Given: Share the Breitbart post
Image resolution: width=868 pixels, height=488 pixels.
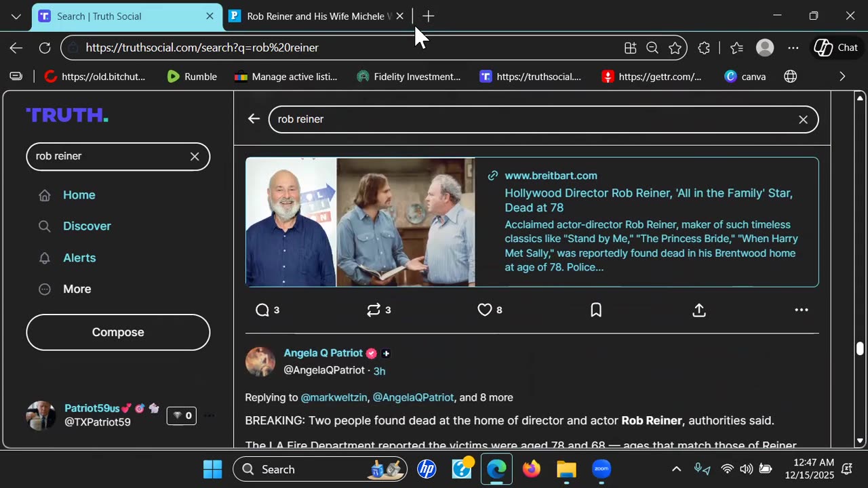Looking at the screenshot, I should point(699,310).
